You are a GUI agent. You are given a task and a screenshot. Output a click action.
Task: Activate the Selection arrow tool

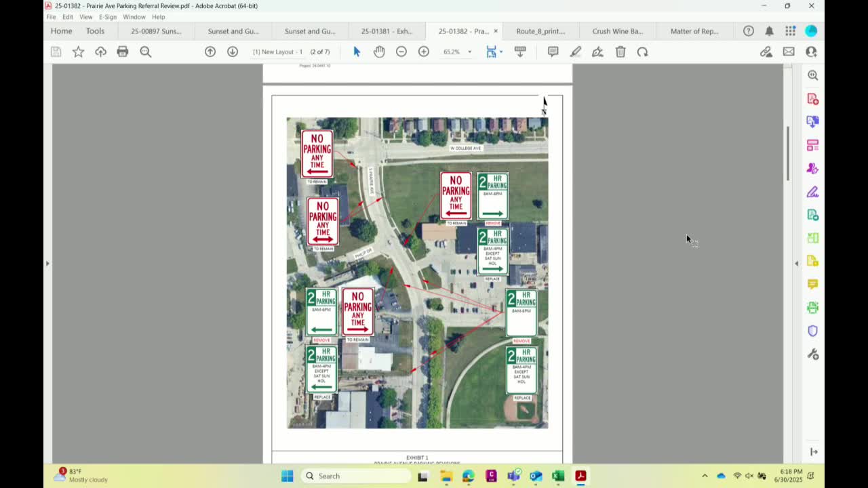coord(357,52)
